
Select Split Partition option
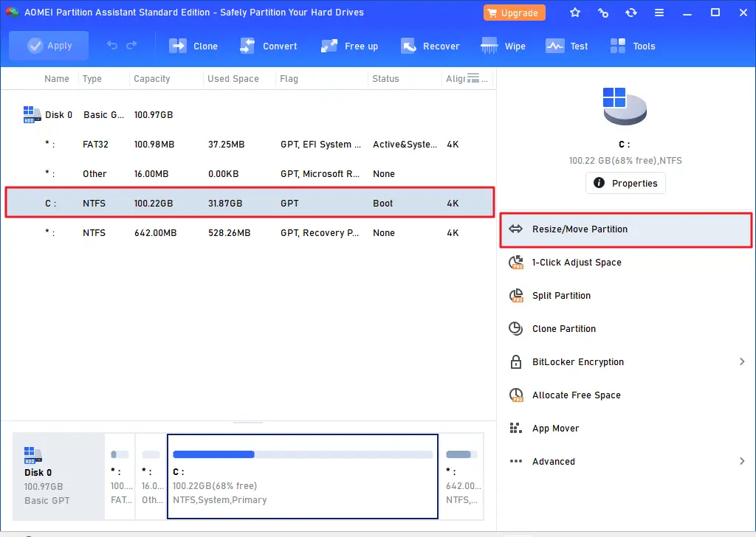[626, 296]
